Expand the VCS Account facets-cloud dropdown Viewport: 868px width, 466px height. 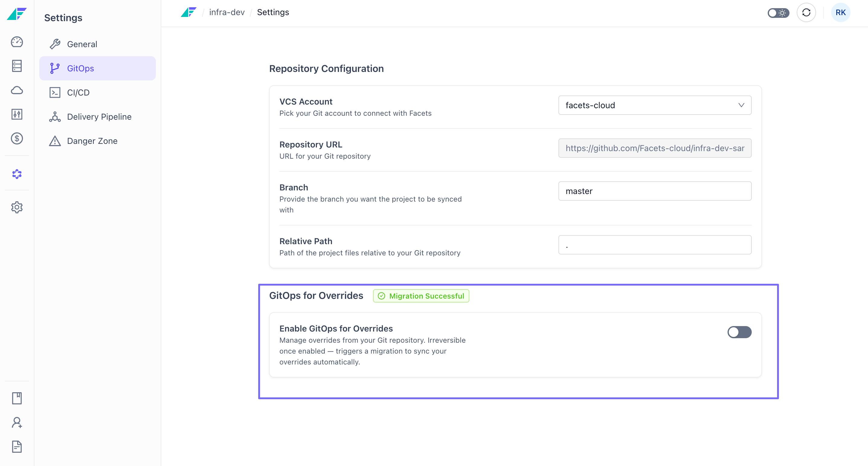pos(655,105)
